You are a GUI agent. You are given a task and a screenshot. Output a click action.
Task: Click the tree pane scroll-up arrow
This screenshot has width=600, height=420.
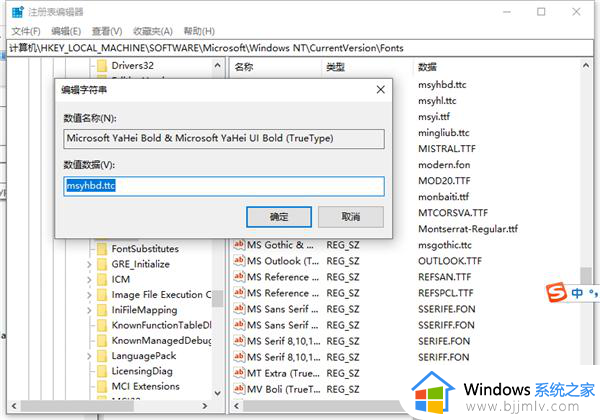[217, 65]
